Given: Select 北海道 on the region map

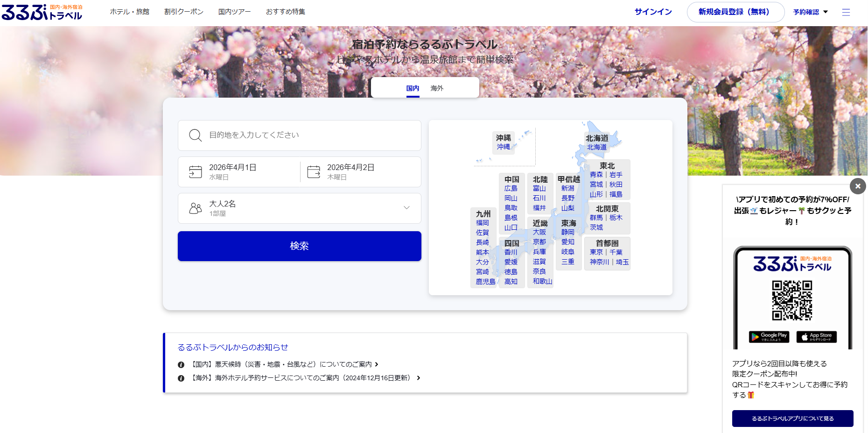Looking at the screenshot, I should (597, 147).
